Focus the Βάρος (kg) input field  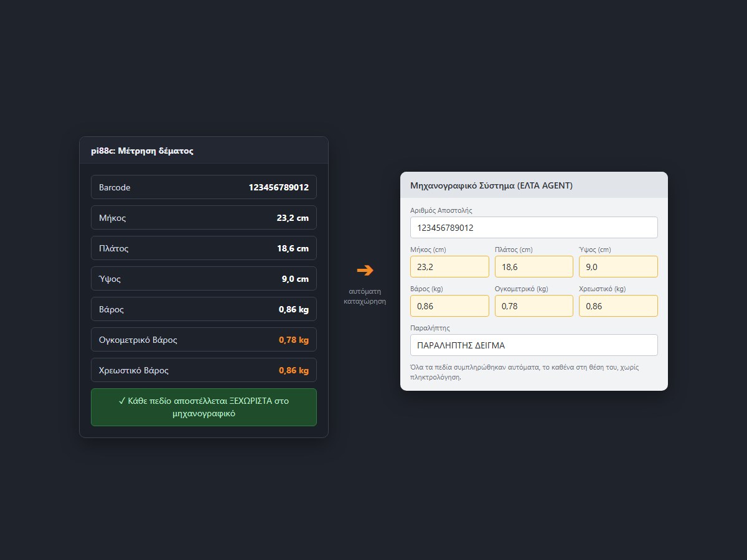click(x=449, y=306)
